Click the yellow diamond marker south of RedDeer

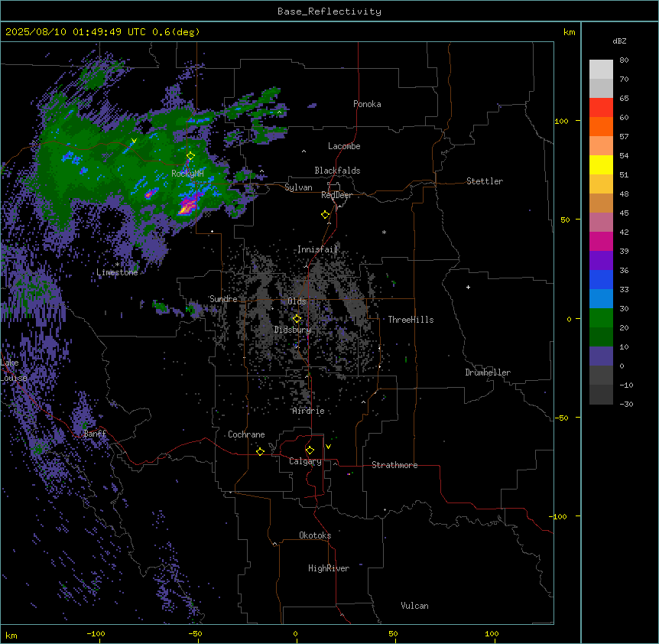(x=325, y=215)
